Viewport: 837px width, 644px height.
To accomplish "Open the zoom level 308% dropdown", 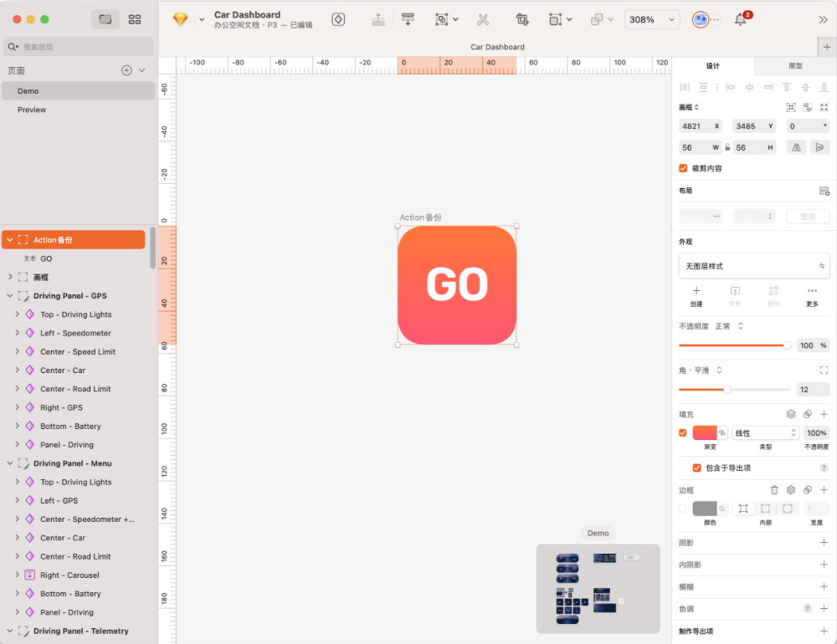I will coord(651,19).
